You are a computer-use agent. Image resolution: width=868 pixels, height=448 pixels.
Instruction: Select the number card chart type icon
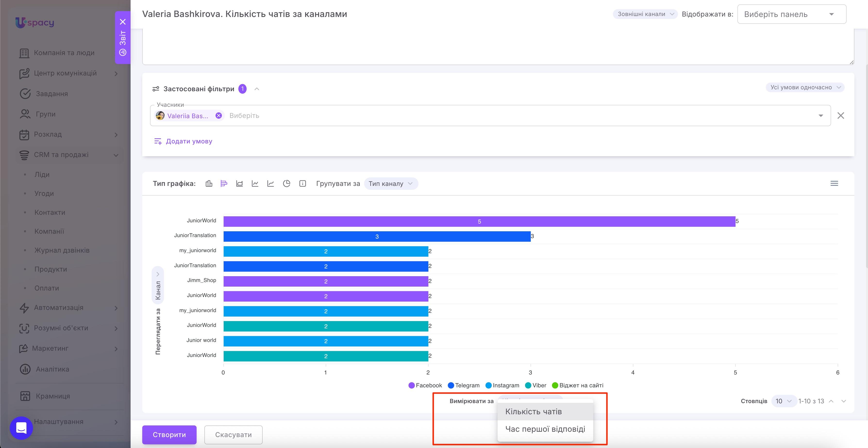coord(303,183)
